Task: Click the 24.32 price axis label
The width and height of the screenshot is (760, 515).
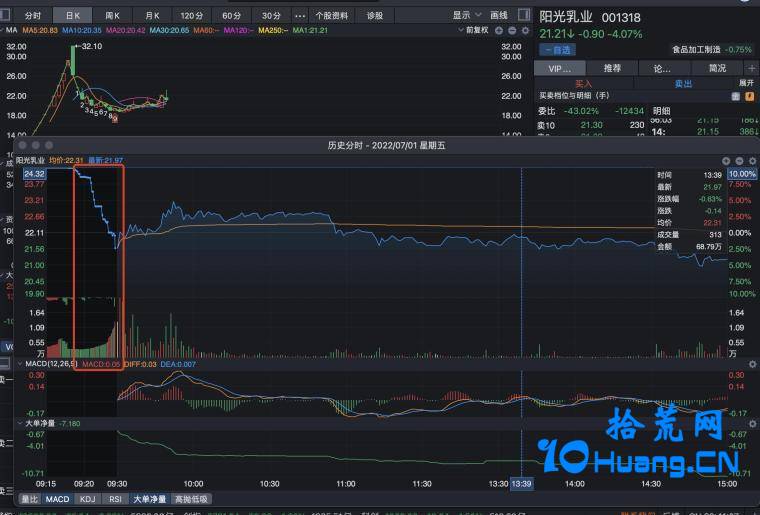Action: [34, 174]
